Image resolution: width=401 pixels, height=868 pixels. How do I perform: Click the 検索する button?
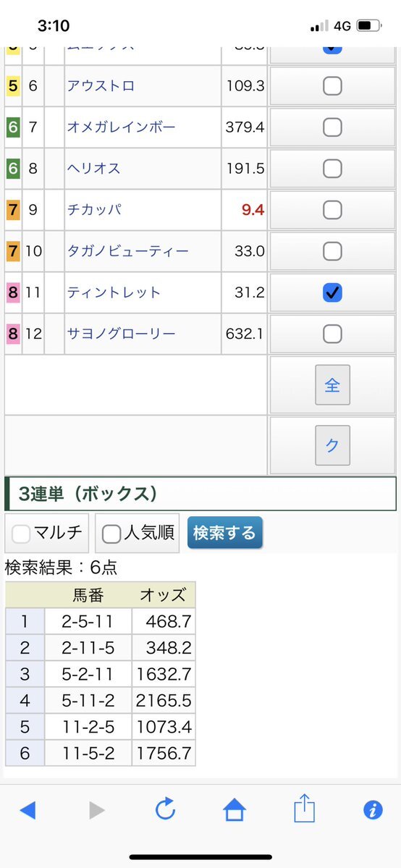[225, 533]
